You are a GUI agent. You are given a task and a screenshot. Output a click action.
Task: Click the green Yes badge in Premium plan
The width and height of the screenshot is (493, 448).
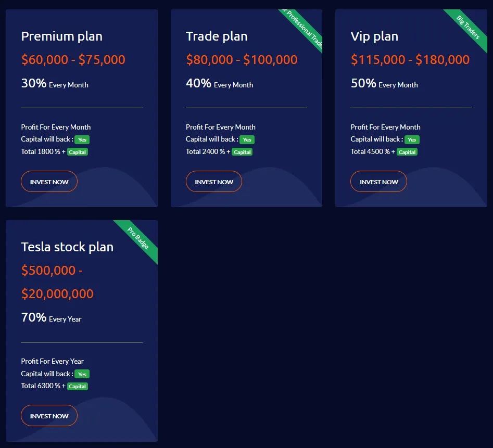click(82, 139)
